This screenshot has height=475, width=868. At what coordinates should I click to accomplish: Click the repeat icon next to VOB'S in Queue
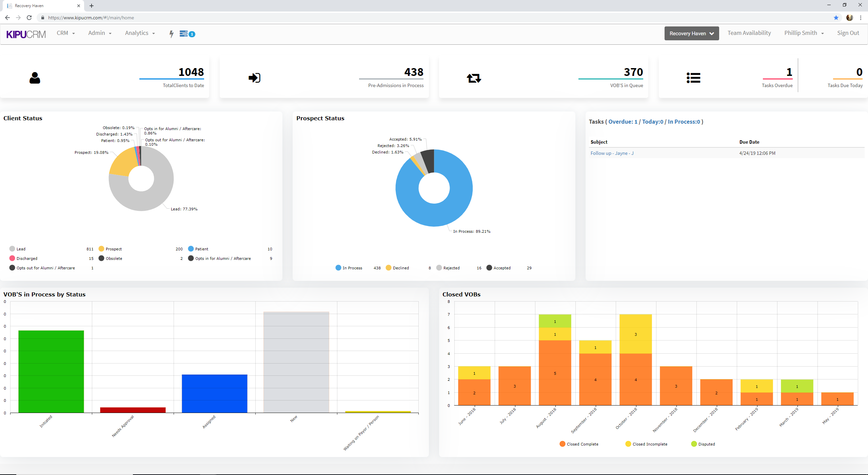point(474,78)
